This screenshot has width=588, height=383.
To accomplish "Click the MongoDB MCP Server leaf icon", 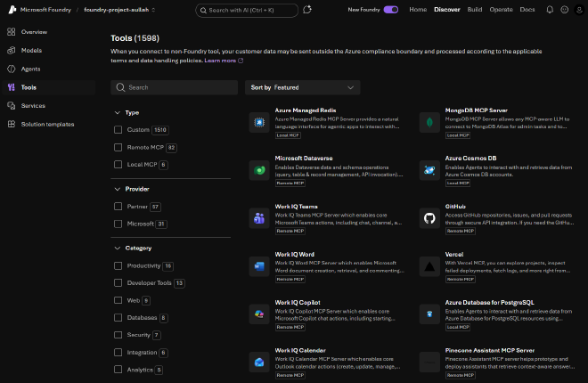I will tap(429, 122).
